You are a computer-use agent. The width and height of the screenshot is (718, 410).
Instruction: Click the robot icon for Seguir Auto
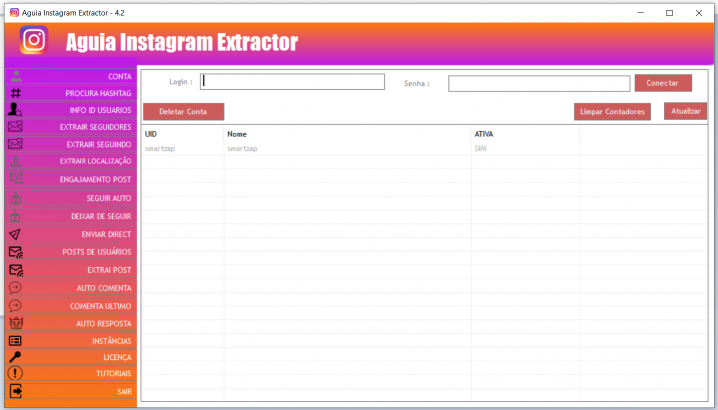point(16,198)
